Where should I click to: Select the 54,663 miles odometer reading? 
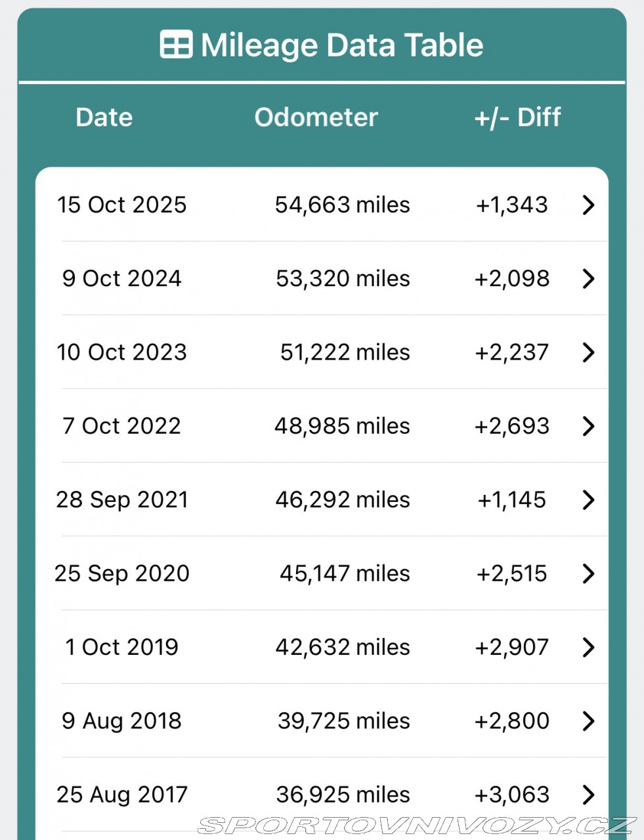[x=342, y=205]
